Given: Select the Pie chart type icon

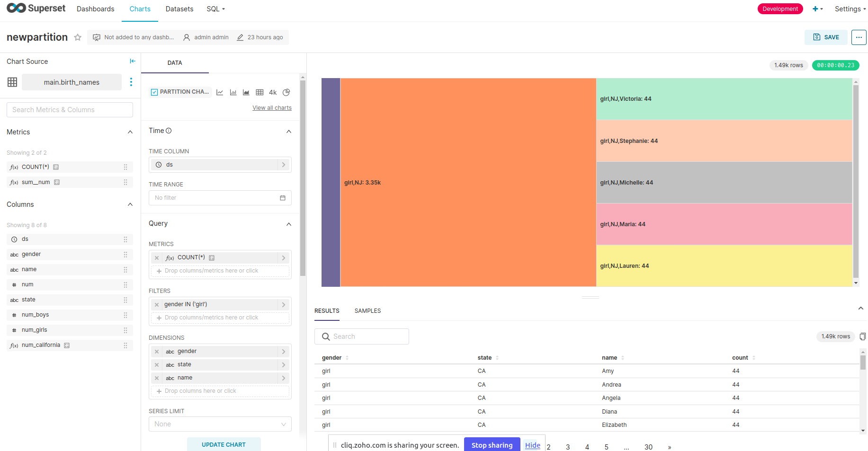Looking at the screenshot, I should (286, 92).
